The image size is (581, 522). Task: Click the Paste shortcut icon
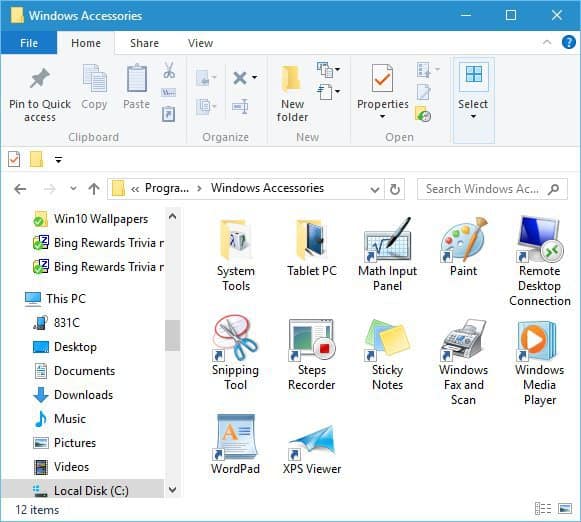point(169,114)
